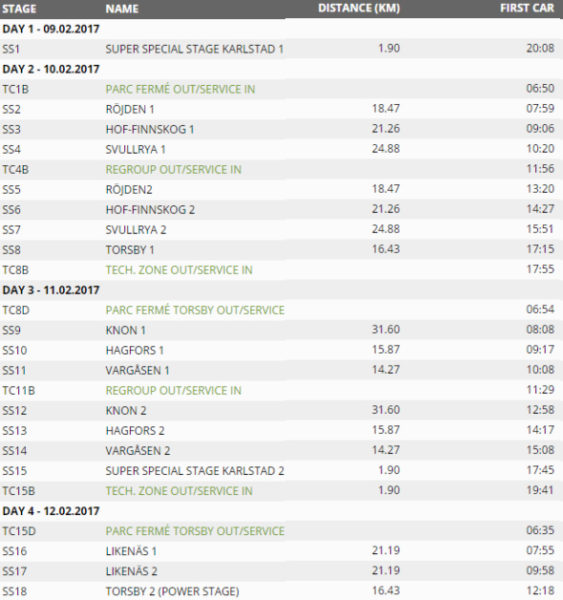Viewport: 563px width, 600px height.
Task: Open TC8B TECH. ZONE OUT/SERVICE IN entry
Action: [x=179, y=270]
